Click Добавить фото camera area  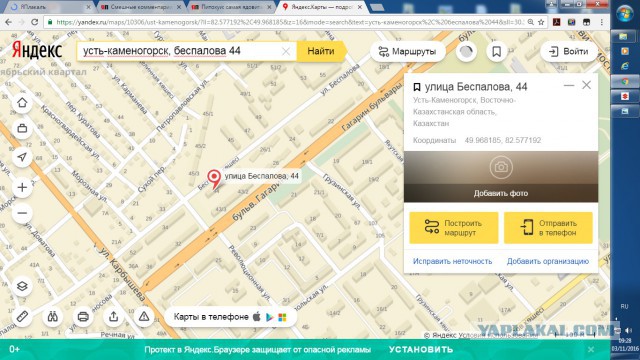[x=501, y=177]
